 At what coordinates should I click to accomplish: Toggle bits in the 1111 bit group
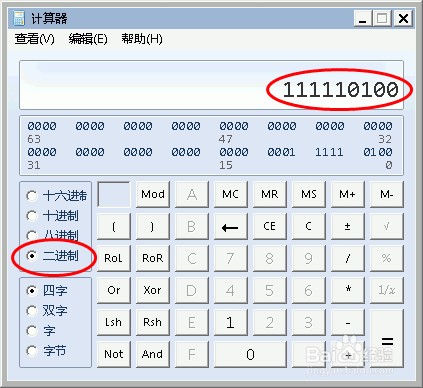[329, 152]
